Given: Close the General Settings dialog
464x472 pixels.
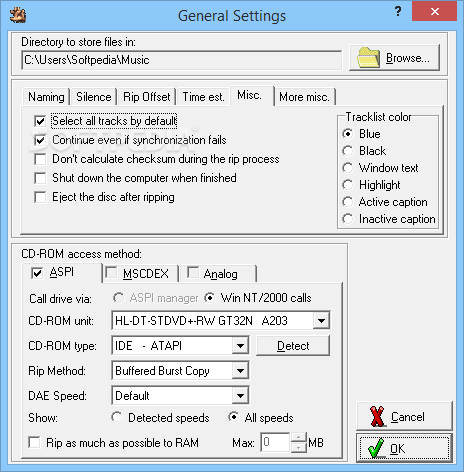Looking at the screenshot, I should pos(434,12).
